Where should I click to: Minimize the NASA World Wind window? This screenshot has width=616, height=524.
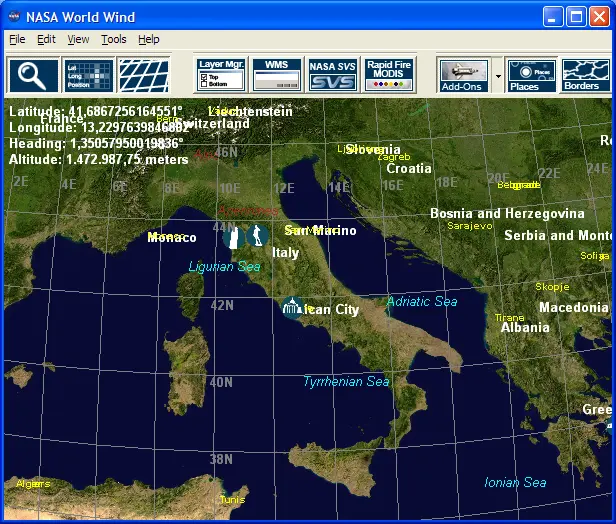[553, 16]
